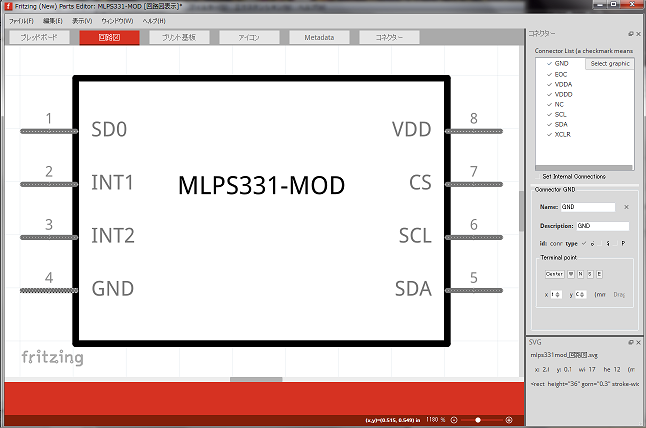Screen dimensions: 646x428
Task: Click pin 3 connector line for INT2
Action: (x=49, y=237)
